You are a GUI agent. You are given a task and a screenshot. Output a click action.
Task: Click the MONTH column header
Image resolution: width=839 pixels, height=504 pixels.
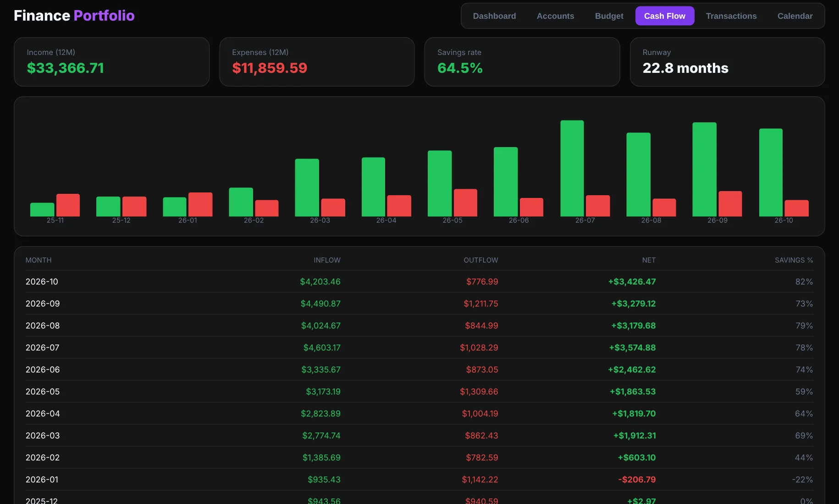tap(39, 260)
